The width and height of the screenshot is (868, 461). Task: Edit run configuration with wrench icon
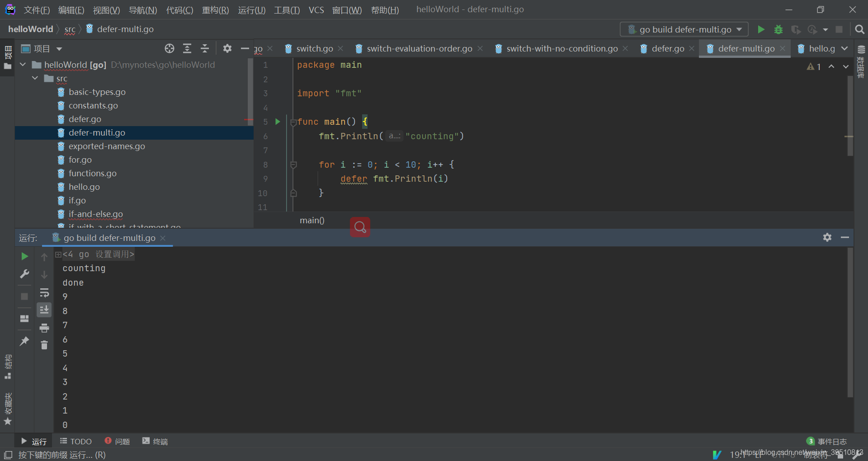pyautogui.click(x=25, y=274)
